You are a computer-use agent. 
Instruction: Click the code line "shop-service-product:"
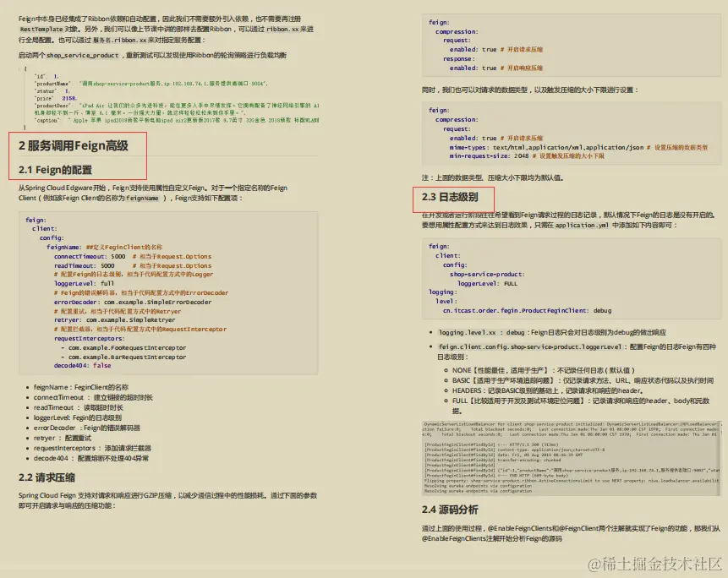click(x=487, y=274)
